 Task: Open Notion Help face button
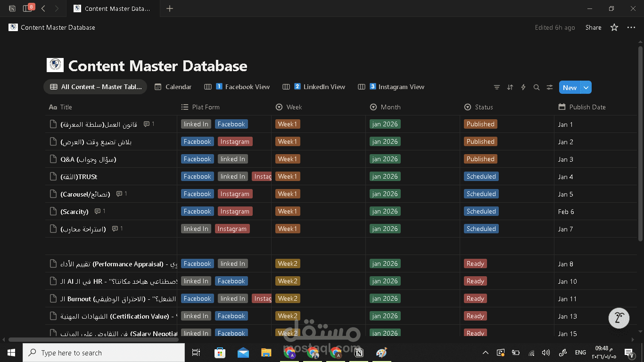point(619,318)
